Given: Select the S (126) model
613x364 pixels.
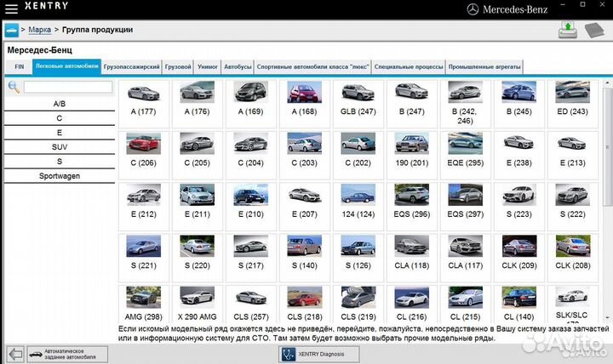Looking at the screenshot, I should coord(358,258).
